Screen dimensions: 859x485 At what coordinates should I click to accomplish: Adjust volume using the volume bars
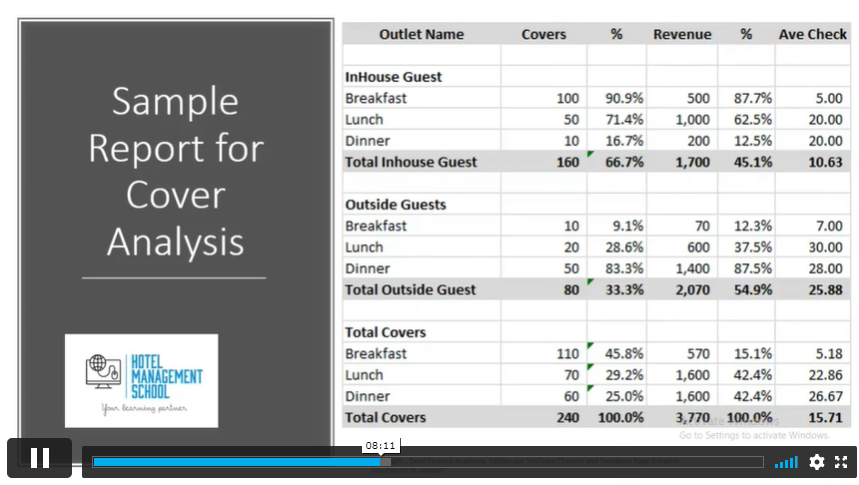coord(787,462)
